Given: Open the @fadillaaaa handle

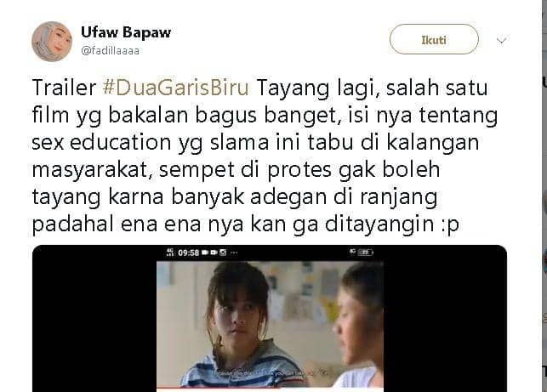Looking at the screenshot, I should click(111, 51).
